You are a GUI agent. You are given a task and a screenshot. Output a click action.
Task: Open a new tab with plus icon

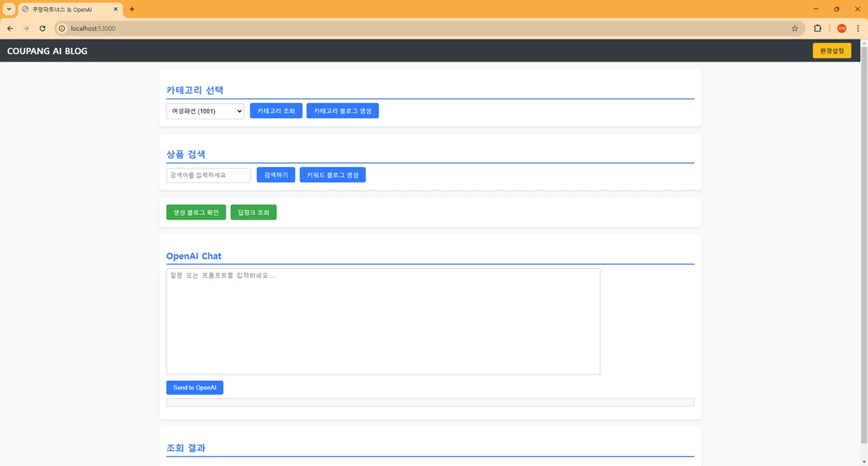click(132, 9)
